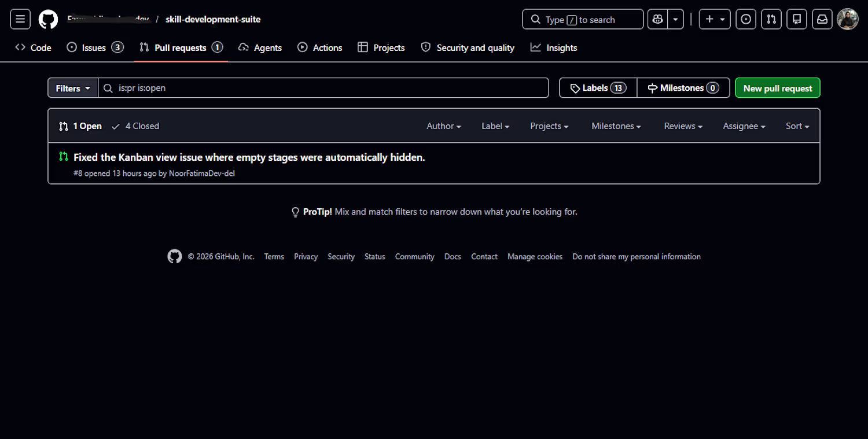
Task: Expand the Assignee filter dropdown
Action: pyautogui.click(x=744, y=126)
